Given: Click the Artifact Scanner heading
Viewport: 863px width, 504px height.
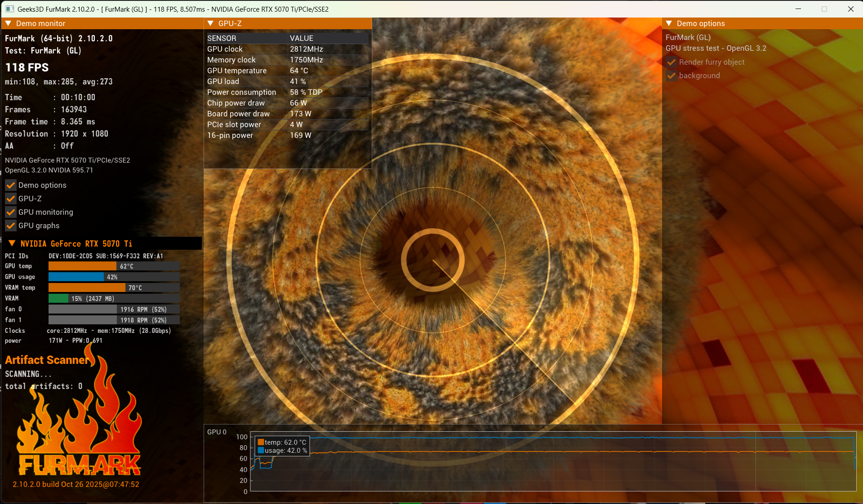Looking at the screenshot, I should click(47, 360).
